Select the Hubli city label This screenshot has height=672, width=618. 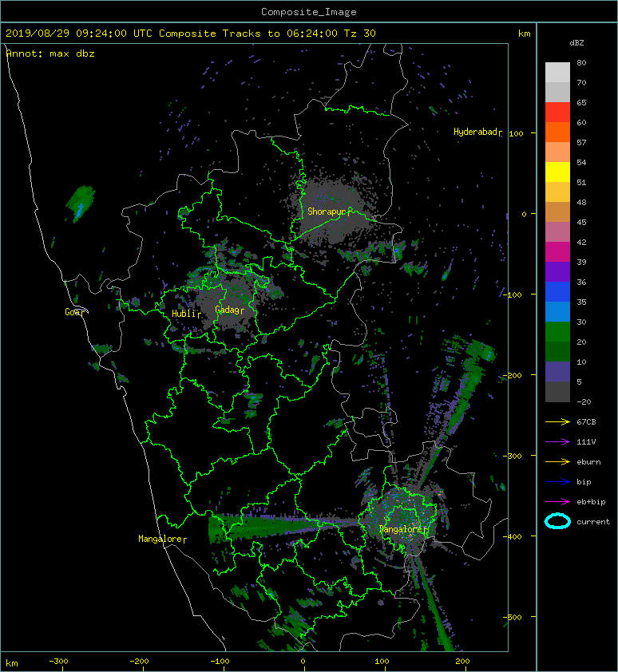[184, 314]
